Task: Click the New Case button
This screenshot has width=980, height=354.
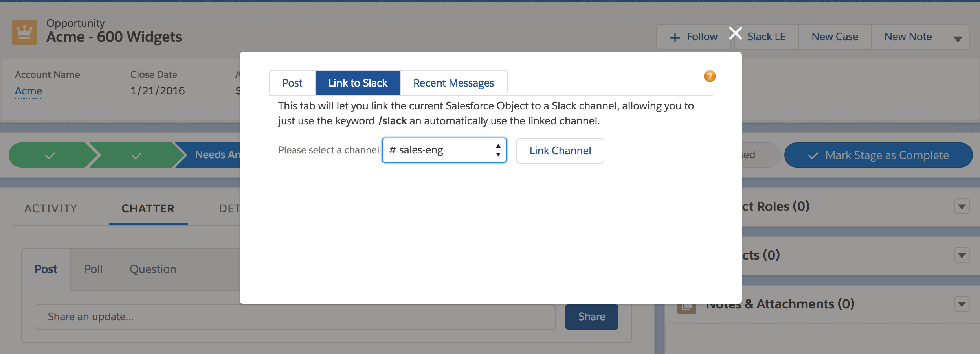Action: [835, 37]
